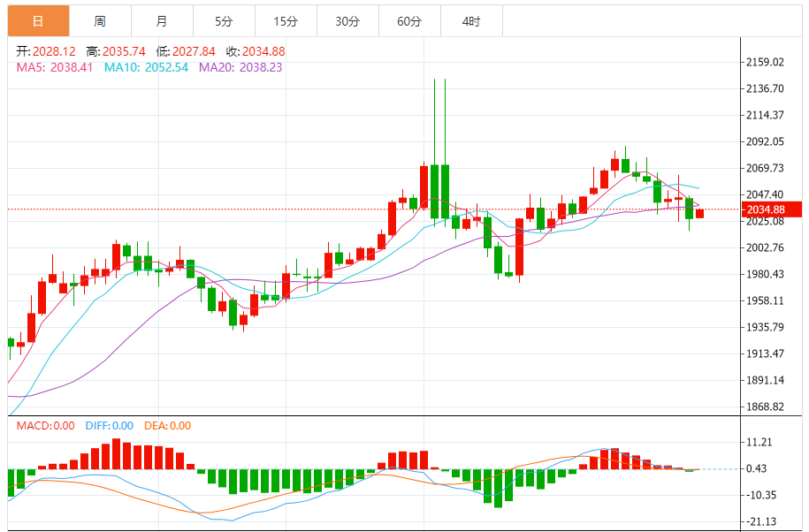Open the 15分 timeframe tab
Image resolution: width=809 pixels, height=532 pixels.
click(286, 21)
